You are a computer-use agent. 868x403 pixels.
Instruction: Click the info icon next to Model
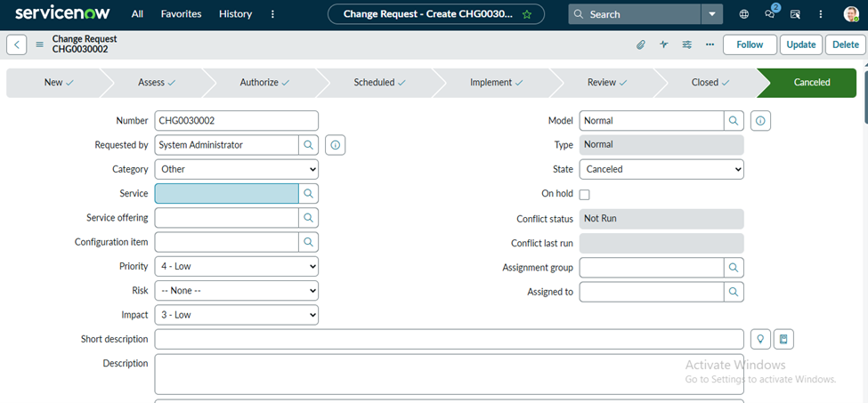click(760, 120)
